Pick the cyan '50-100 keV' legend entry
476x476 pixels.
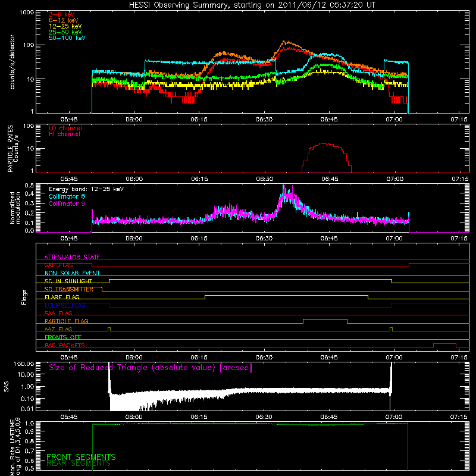coord(67,38)
